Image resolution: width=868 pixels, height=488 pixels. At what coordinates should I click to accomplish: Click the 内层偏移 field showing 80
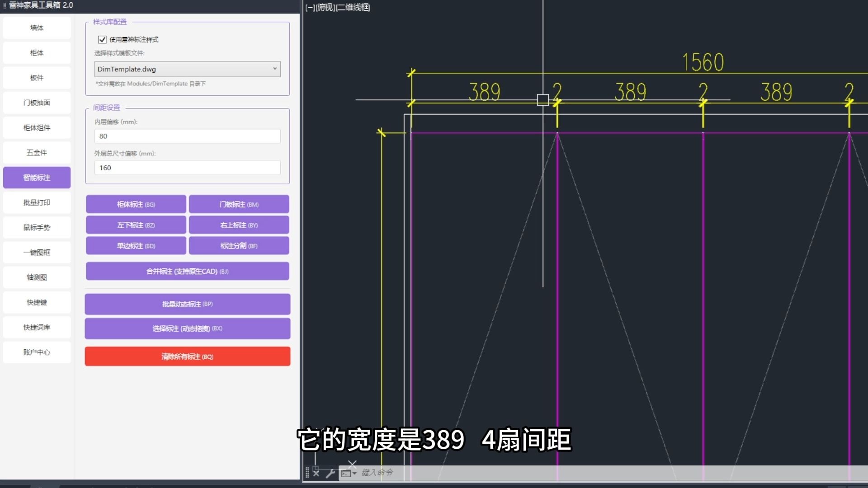click(187, 136)
